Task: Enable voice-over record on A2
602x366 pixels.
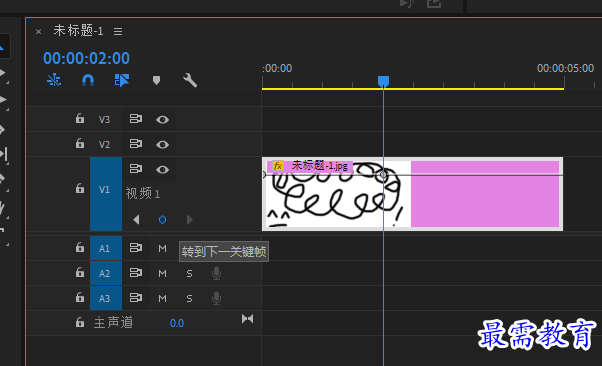Action: tap(217, 273)
